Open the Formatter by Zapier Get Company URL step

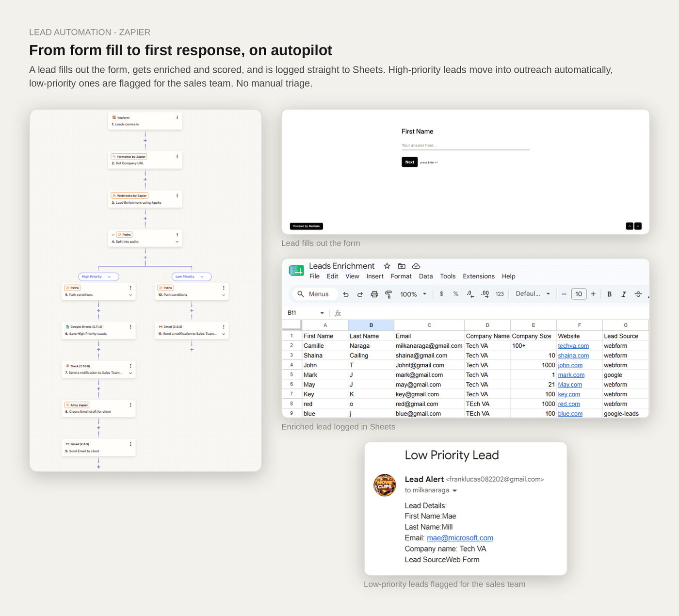coord(145,160)
